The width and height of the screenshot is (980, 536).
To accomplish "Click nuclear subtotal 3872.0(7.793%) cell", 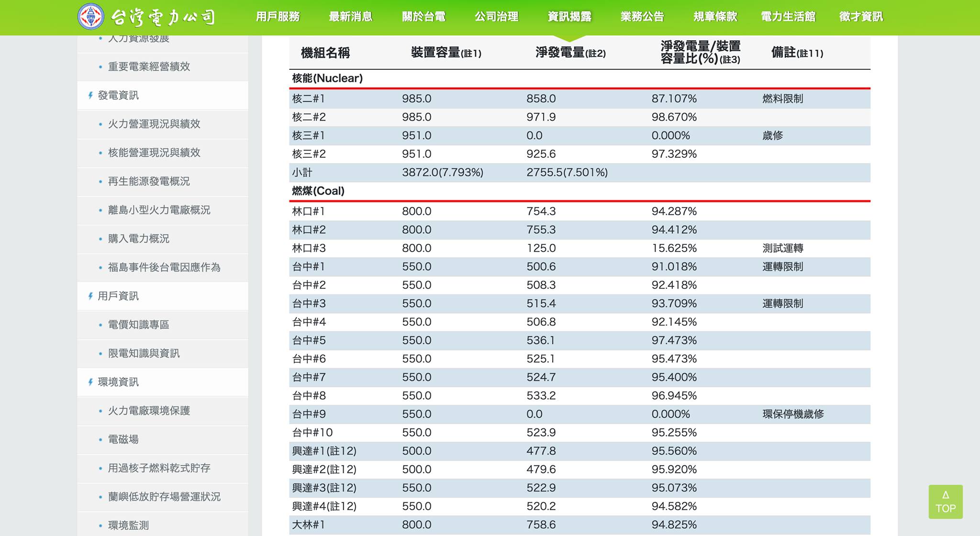I will point(443,173).
